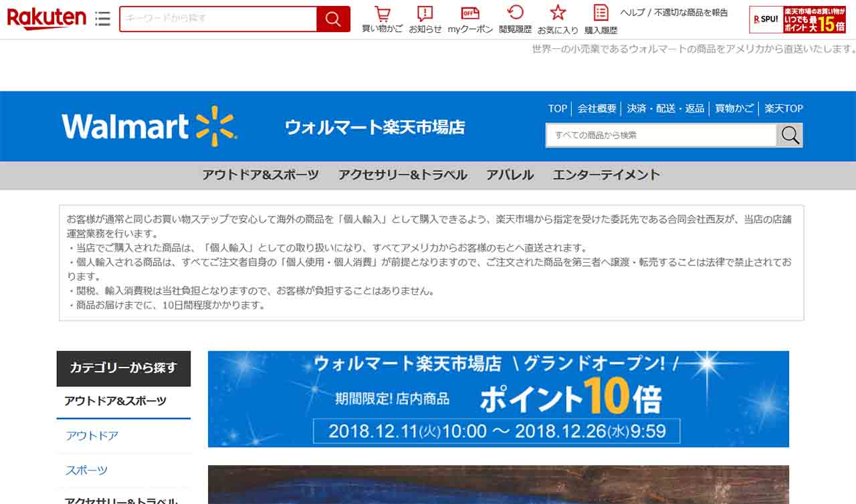This screenshot has height=504, width=856.
Task: Open favorites star icon (お気に入り)
Action: pyautogui.click(x=558, y=13)
